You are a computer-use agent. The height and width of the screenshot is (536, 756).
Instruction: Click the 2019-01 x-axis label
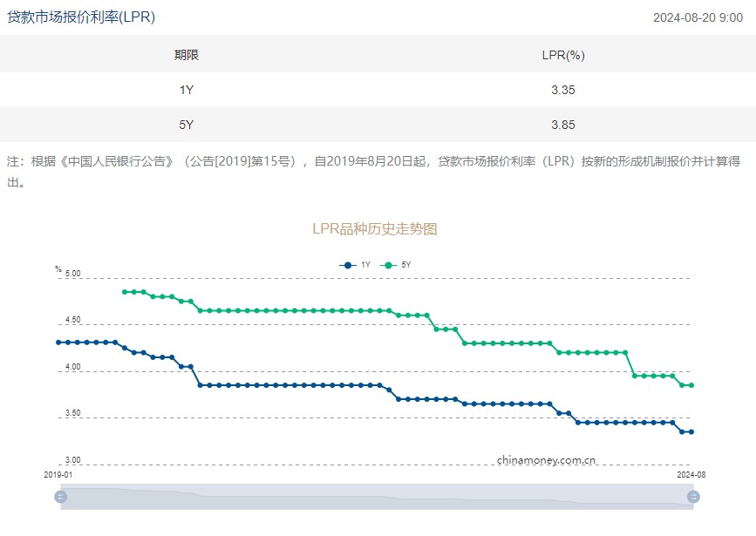(x=58, y=474)
